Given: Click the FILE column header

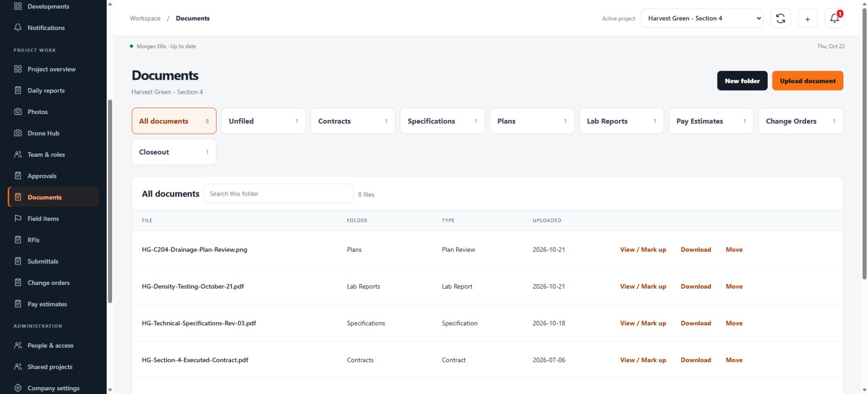Looking at the screenshot, I should 147,220.
